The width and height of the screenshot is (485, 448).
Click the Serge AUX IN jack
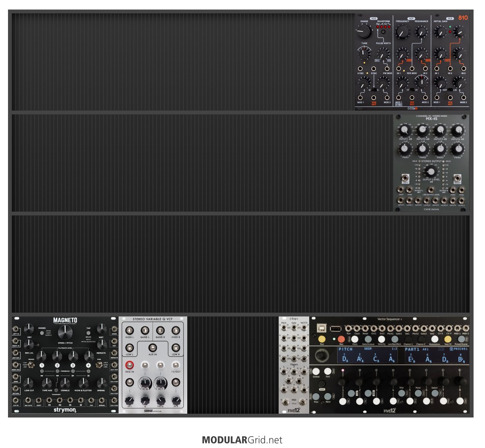pos(153,348)
